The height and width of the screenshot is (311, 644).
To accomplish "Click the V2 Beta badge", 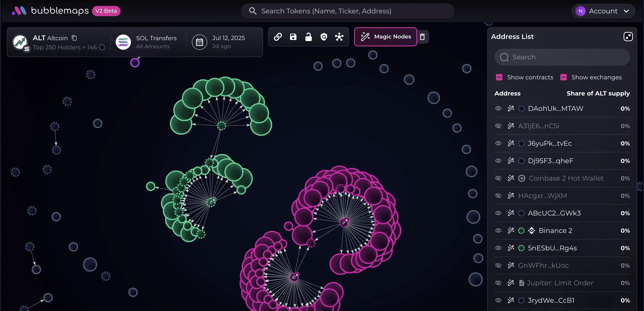I will [106, 11].
